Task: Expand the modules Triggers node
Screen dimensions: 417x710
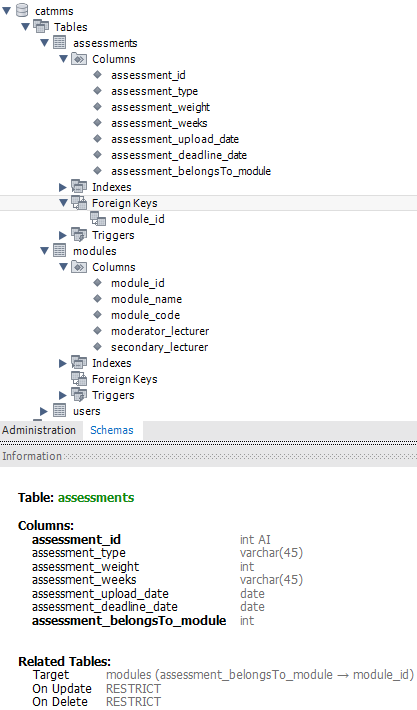Action: 63,395
